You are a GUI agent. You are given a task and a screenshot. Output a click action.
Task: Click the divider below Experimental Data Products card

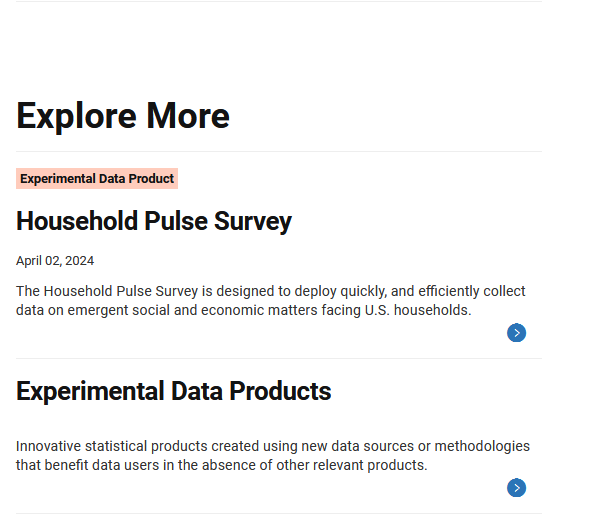(279, 513)
